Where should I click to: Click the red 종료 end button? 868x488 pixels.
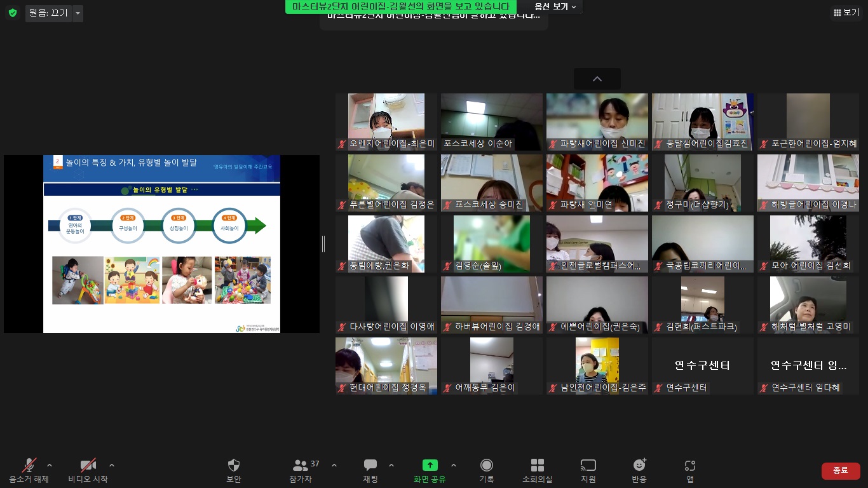[x=840, y=470]
